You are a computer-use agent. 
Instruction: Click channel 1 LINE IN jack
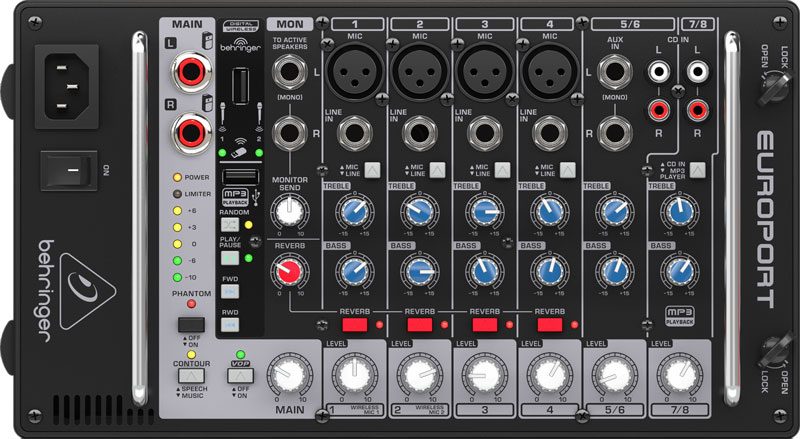[355, 133]
